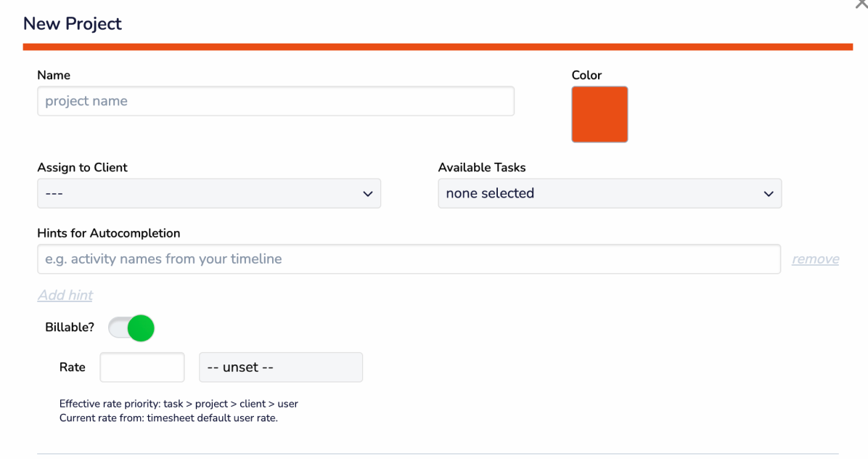
Task: Click the 'Name' field label
Action: 54,75
